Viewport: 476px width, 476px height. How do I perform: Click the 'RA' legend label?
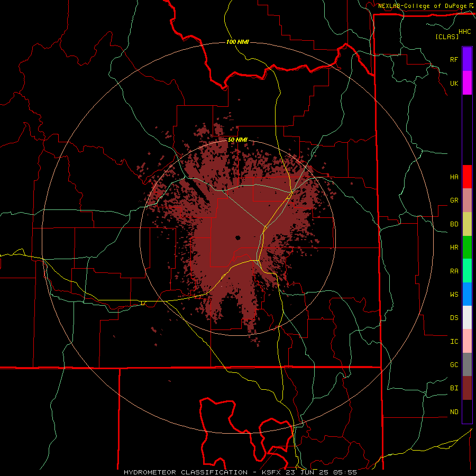point(454,271)
